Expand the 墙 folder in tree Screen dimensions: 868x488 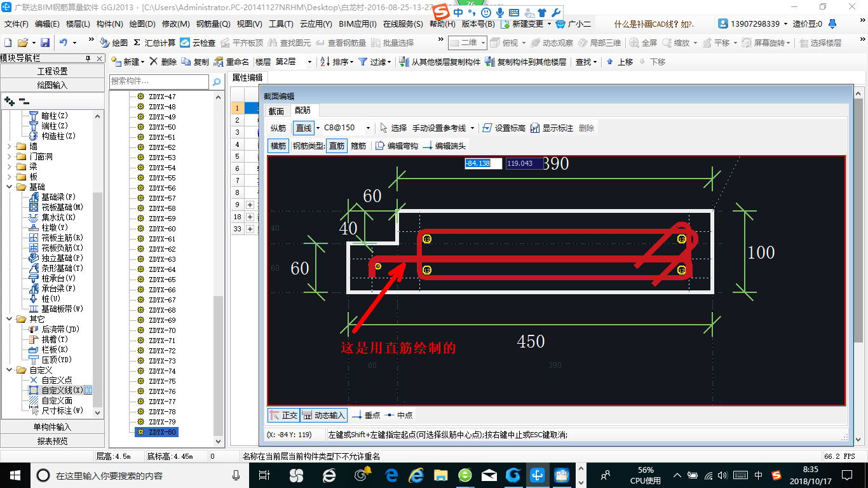[10, 146]
